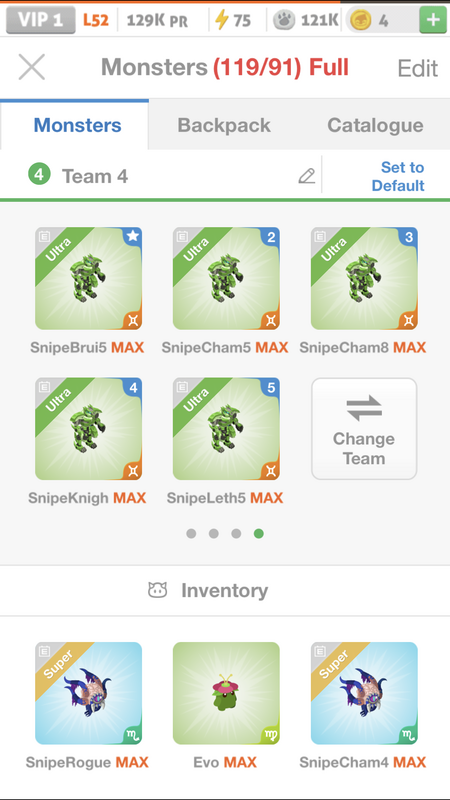
Task: Tap the gold coin icon in top bar
Action: [361, 20]
